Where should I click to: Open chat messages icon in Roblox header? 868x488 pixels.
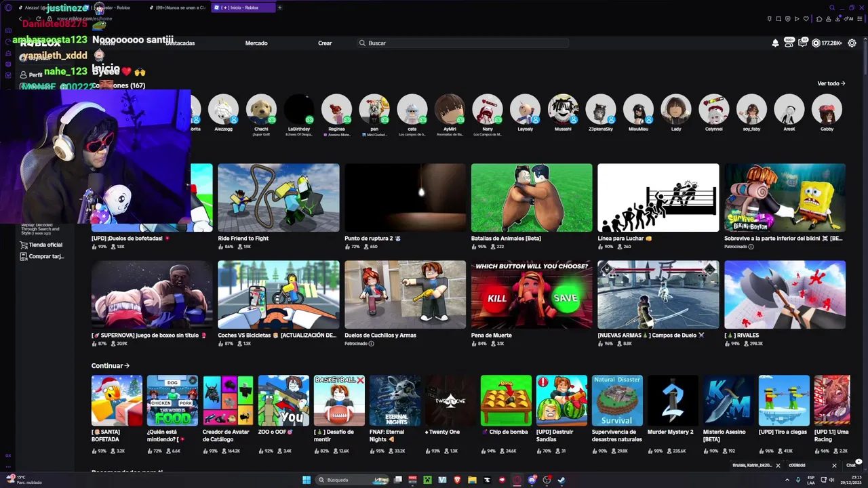pyautogui.click(x=803, y=43)
